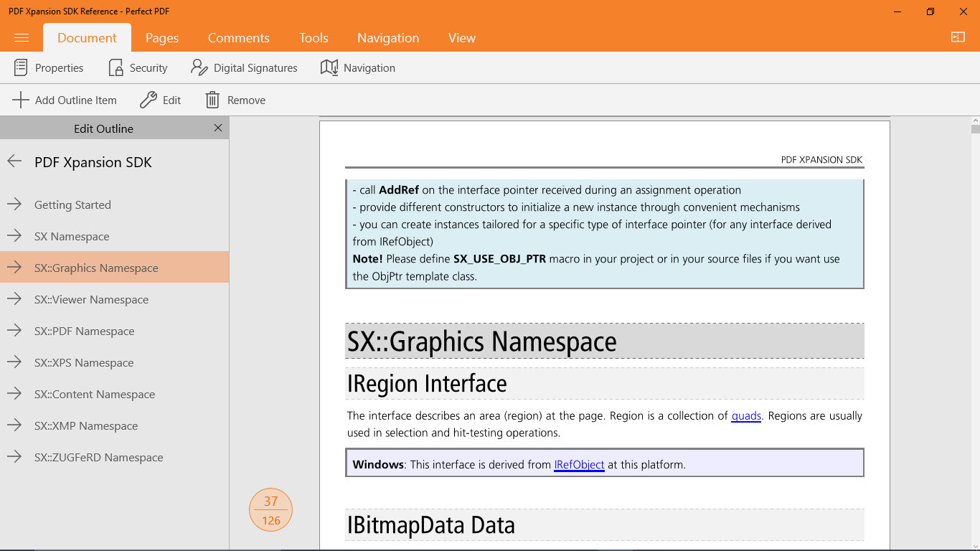Viewport: 980px width, 551px height.
Task: Select SX::XPS Namespace outline entry
Action: click(x=84, y=362)
